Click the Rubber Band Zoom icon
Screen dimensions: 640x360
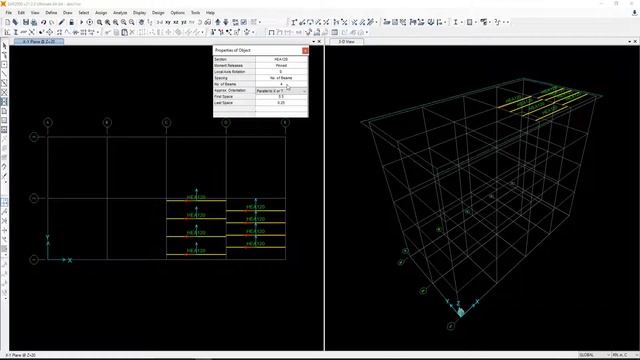(x=99, y=22)
